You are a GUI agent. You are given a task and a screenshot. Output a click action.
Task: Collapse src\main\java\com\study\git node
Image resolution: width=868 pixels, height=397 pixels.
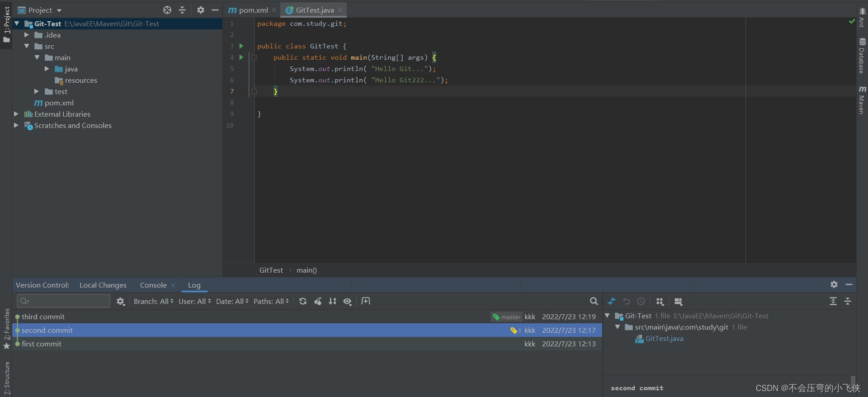[x=618, y=327]
